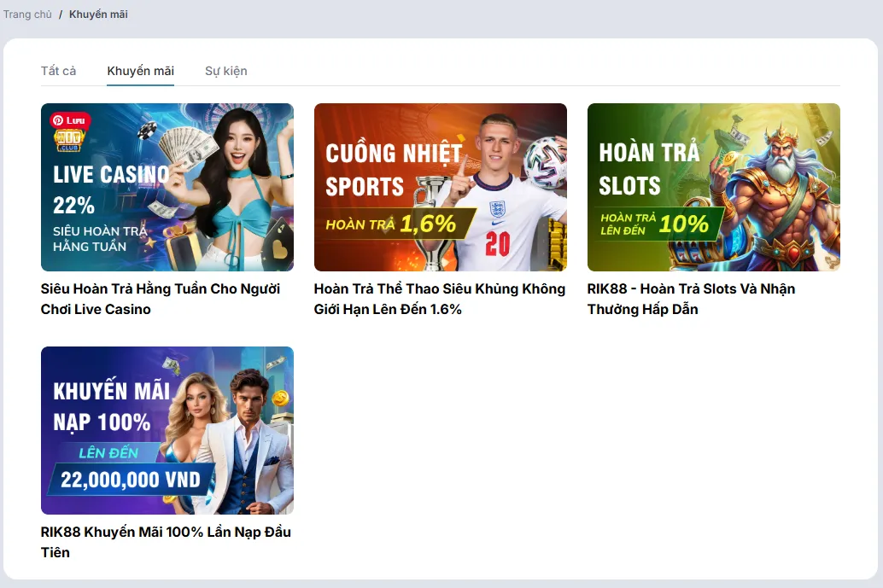Open the Live Casino 22% banner

pyautogui.click(x=167, y=187)
